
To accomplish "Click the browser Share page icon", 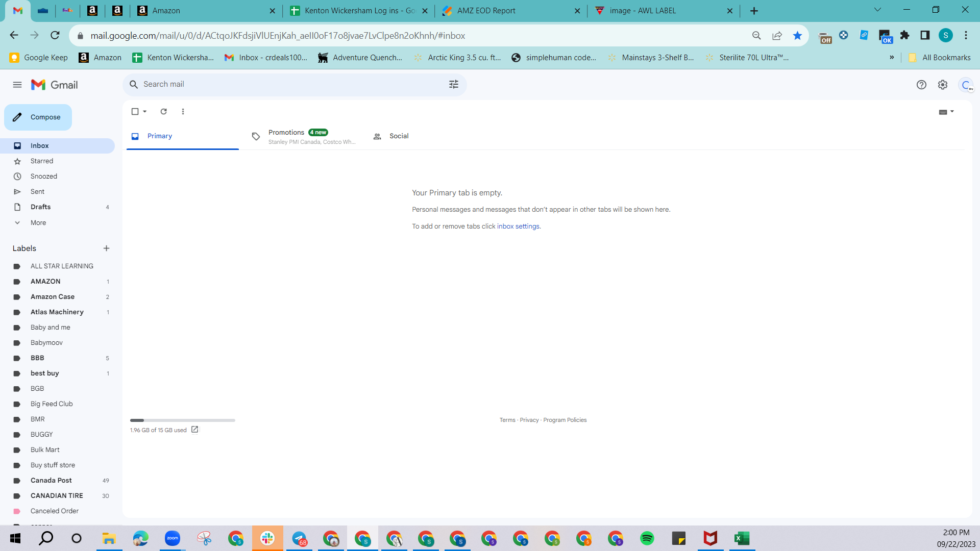I will 777,36.
